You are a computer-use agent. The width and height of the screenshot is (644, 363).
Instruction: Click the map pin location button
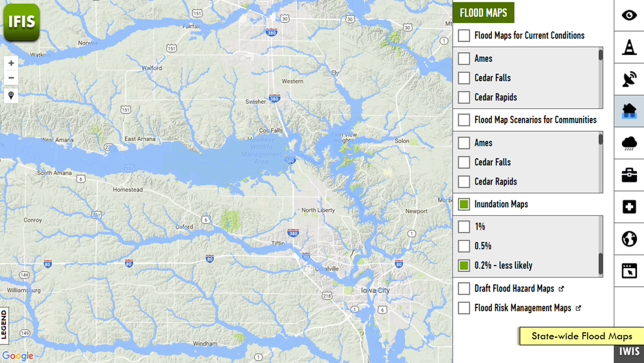(11, 95)
